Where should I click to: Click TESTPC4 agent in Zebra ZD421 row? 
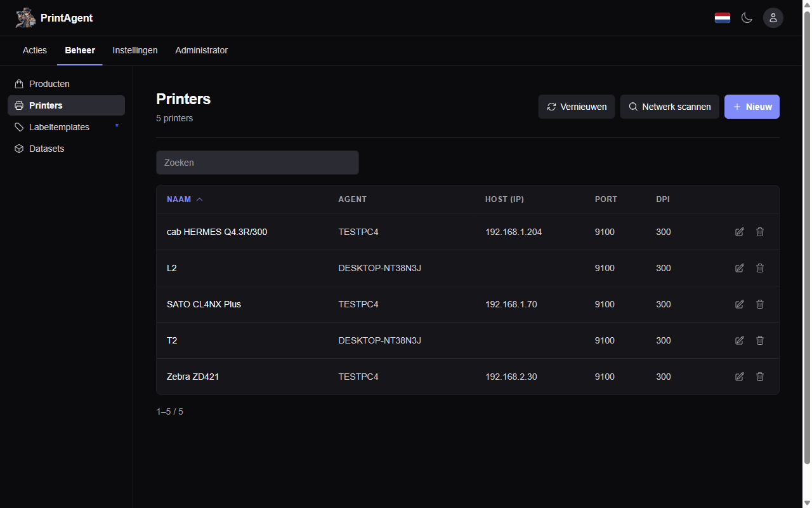coord(358,377)
